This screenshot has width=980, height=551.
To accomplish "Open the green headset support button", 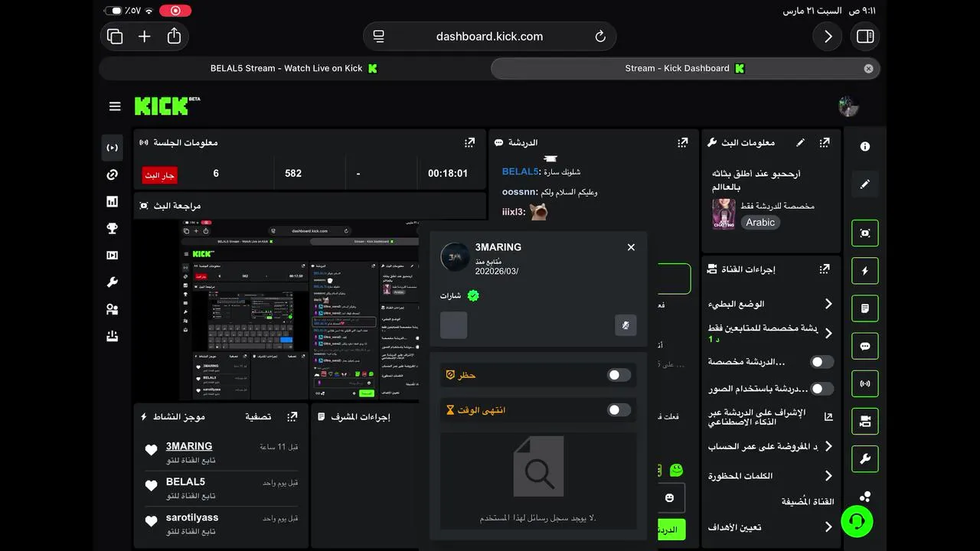I will pos(857,522).
